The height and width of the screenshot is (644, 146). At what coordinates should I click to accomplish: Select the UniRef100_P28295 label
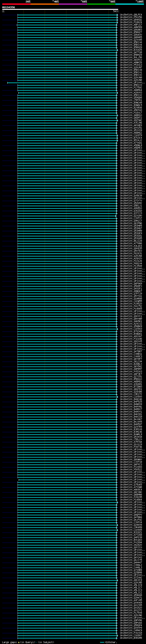[131, 497]
